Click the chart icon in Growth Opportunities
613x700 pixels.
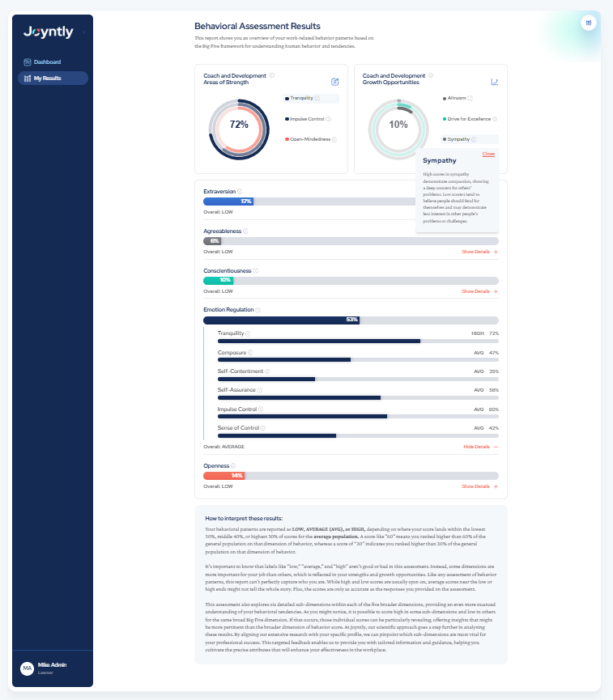pyautogui.click(x=495, y=81)
